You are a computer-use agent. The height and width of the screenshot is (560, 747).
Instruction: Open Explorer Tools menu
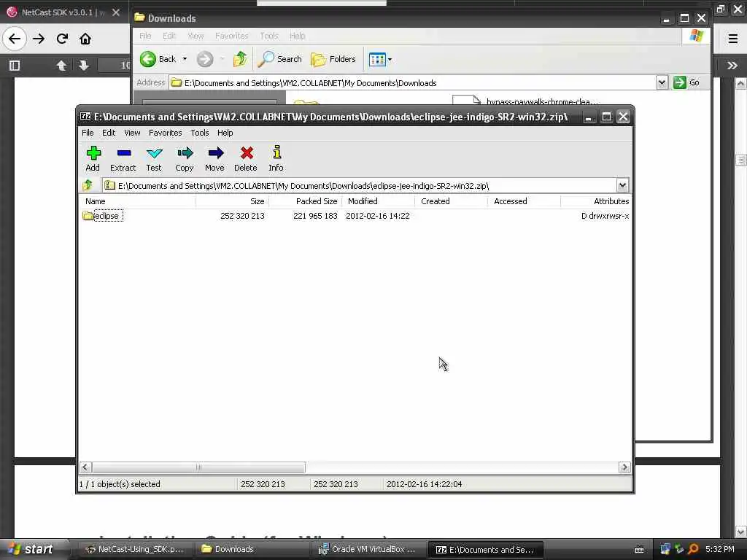268,36
